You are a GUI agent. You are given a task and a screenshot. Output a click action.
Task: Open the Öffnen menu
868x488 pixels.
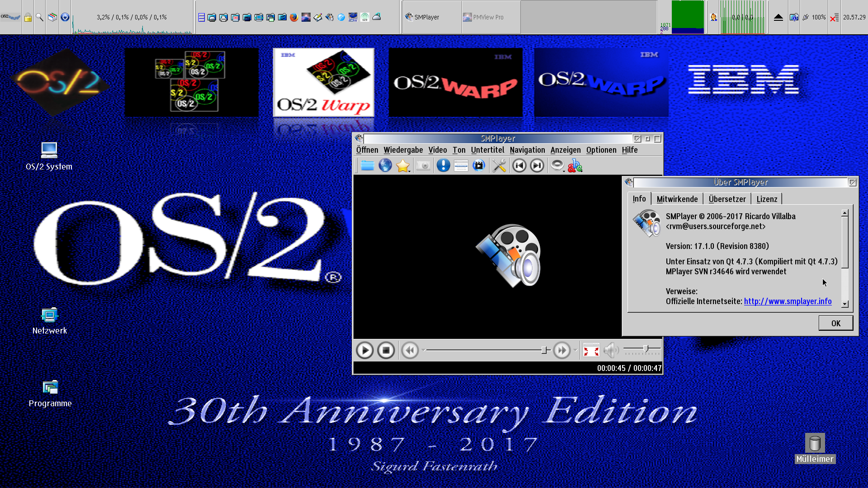(x=367, y=150)
